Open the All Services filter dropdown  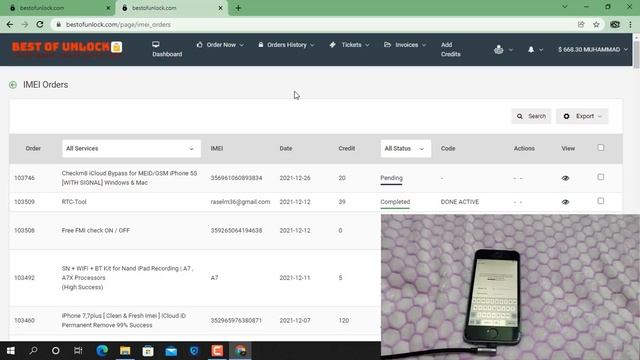(x=131, y=149)
